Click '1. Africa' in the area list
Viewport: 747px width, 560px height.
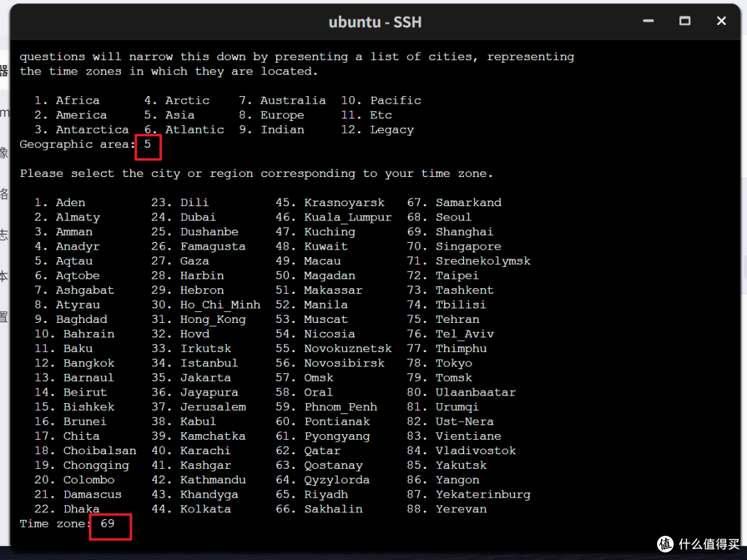pyautogui.click(x=66, y=100)
